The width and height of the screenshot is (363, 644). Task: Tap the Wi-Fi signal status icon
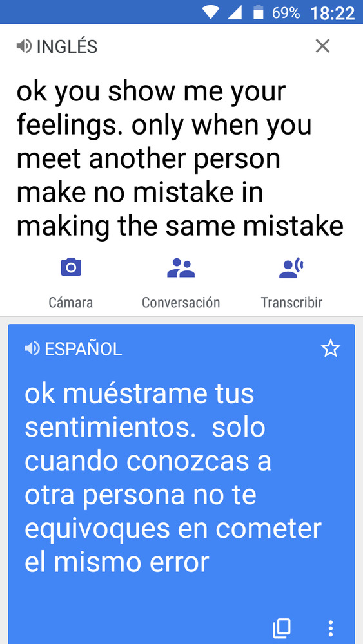[x=211, y=12]
